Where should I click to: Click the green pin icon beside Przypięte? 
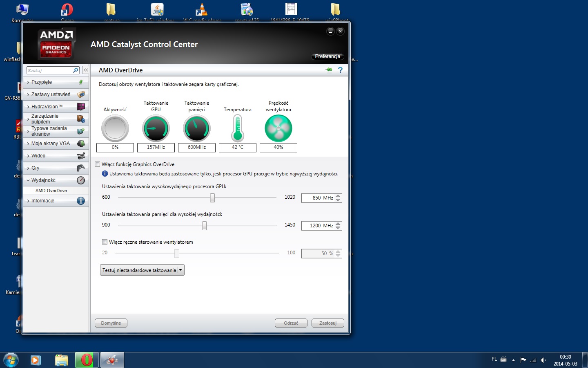coord(81,82)
